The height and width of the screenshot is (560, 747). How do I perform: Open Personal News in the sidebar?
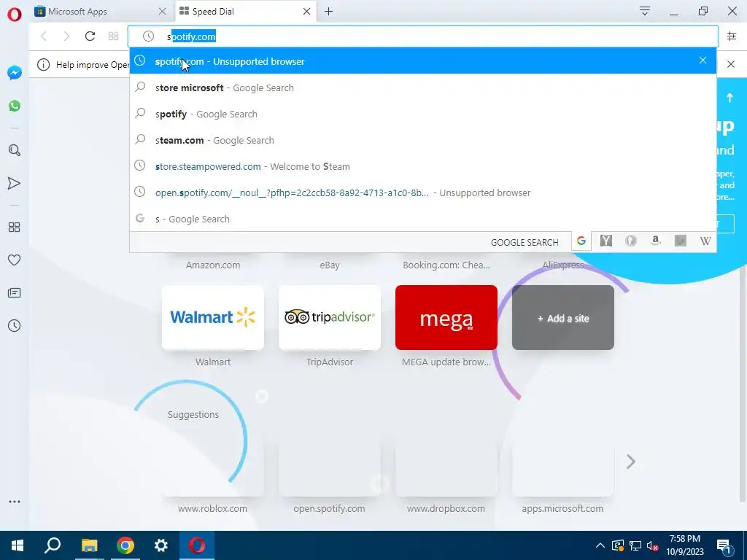[x=15, y=293]
